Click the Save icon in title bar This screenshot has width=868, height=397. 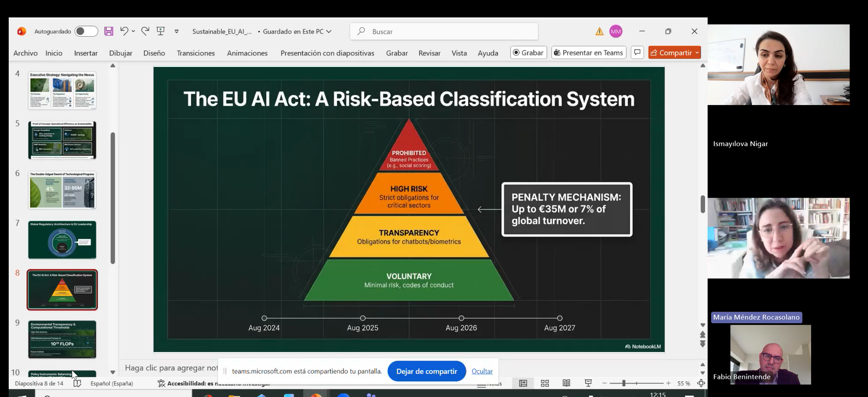109,31
